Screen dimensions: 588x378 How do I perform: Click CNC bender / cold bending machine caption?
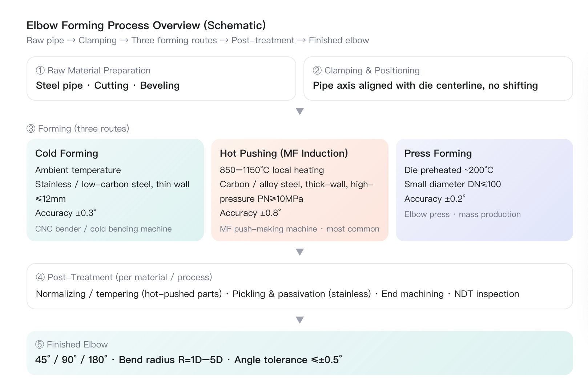[104, 229]
